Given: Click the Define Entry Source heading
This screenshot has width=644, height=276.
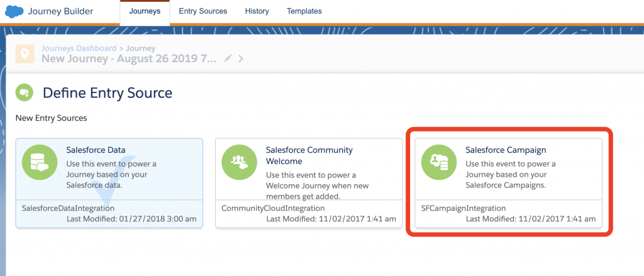Looking at the screenshot, I should click(108, 93).
